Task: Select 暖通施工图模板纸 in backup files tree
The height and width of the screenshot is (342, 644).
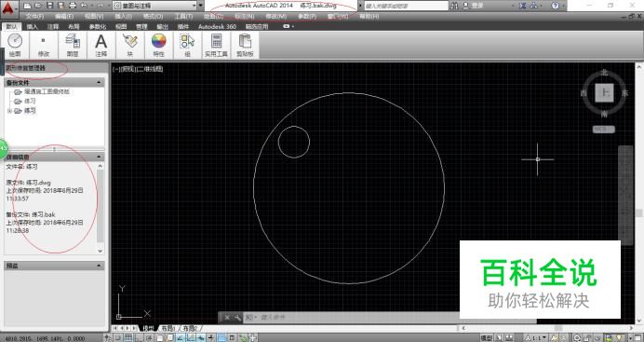Action: click(x=47, y=91)
